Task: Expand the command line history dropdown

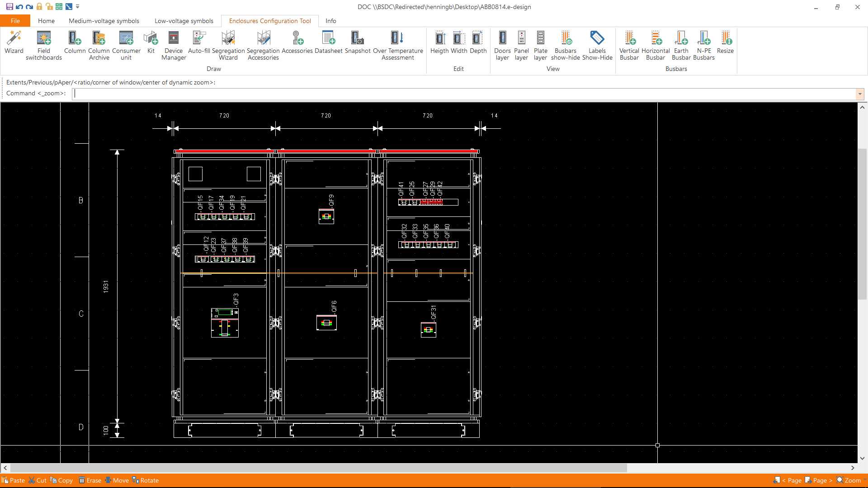Action: [x=859, y=94]
